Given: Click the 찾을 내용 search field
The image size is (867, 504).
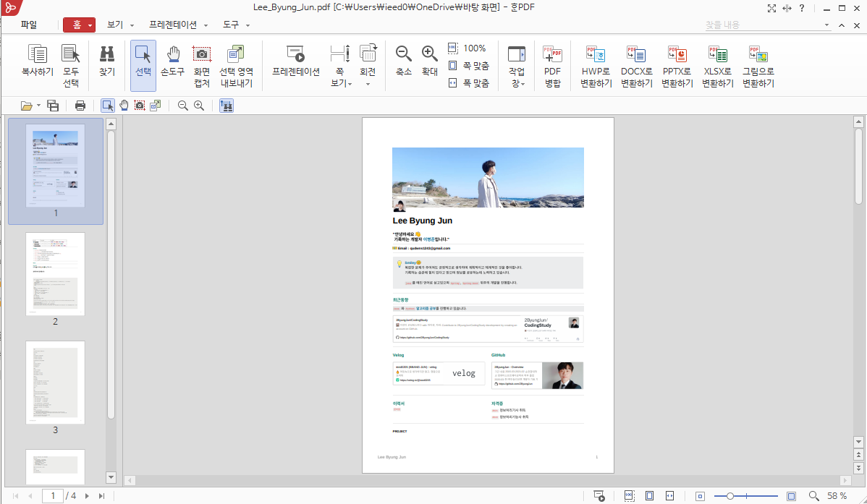Looking at the screenshot, I should point(763,25).
